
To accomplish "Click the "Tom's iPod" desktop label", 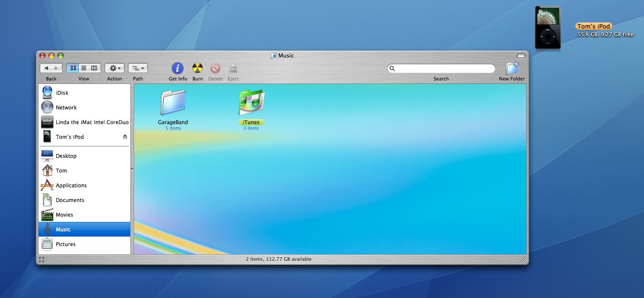I will 593,26.
